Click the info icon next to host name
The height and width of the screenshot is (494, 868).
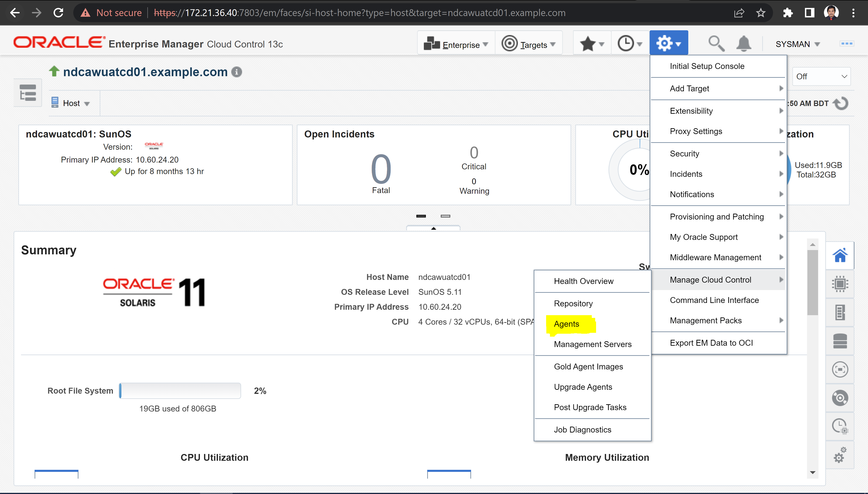(x=236, y=72)
